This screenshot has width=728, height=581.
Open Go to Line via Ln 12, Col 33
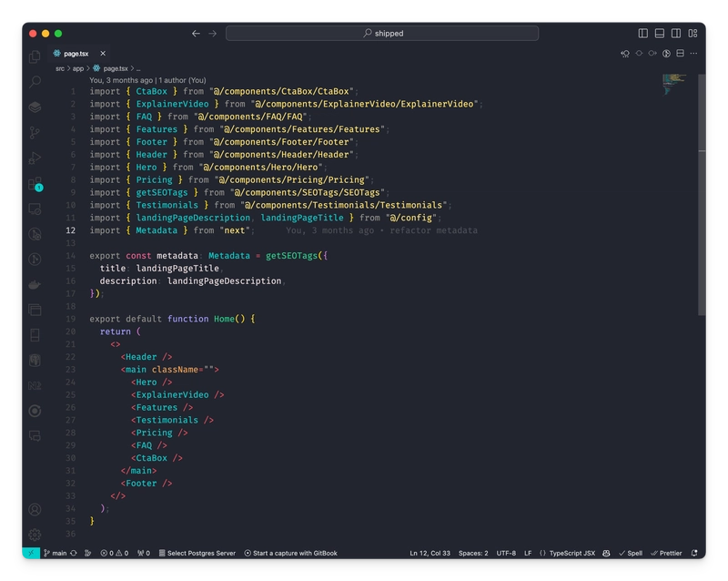point(430,553)
